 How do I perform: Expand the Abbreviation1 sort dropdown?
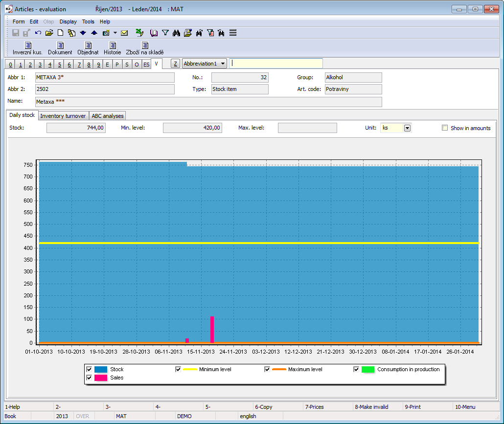[x=223, y=64]
